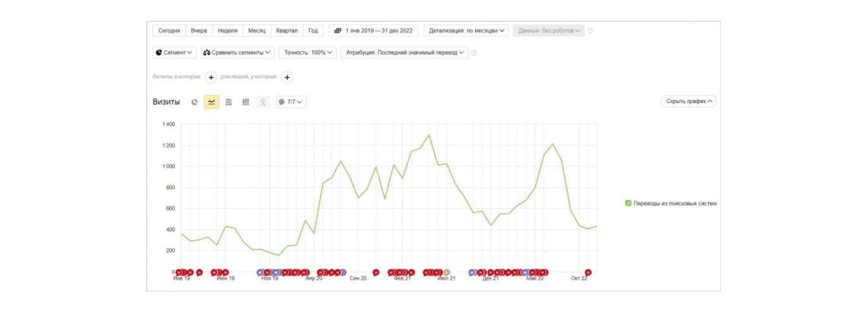
Task: Collapse chart with 'Скрыть график'
Action: point(689,101)
